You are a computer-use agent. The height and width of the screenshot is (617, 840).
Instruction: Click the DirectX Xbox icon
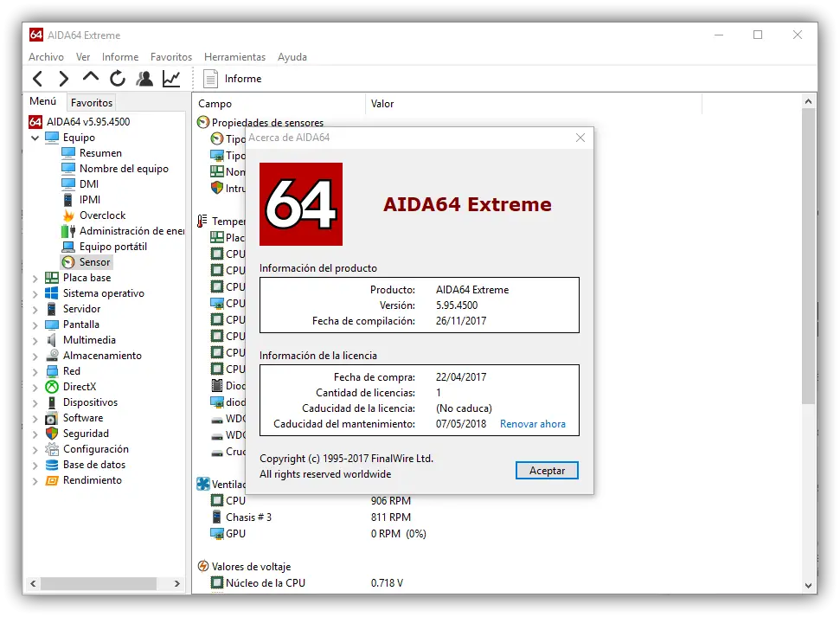point(52,387)
